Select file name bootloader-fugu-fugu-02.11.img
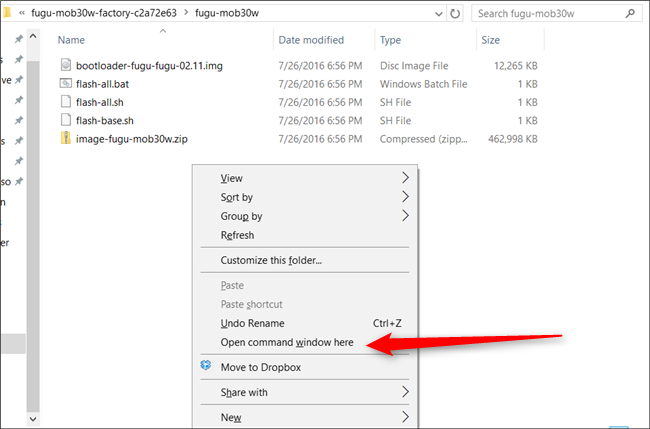The height and width of the screenshot is (429, 650). (149, 65)
